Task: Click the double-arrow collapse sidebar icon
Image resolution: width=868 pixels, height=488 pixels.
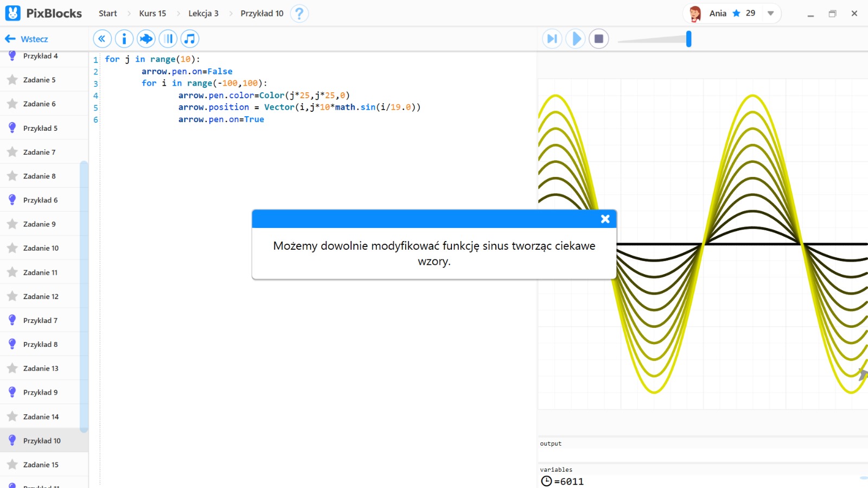Action: [102, 39]
